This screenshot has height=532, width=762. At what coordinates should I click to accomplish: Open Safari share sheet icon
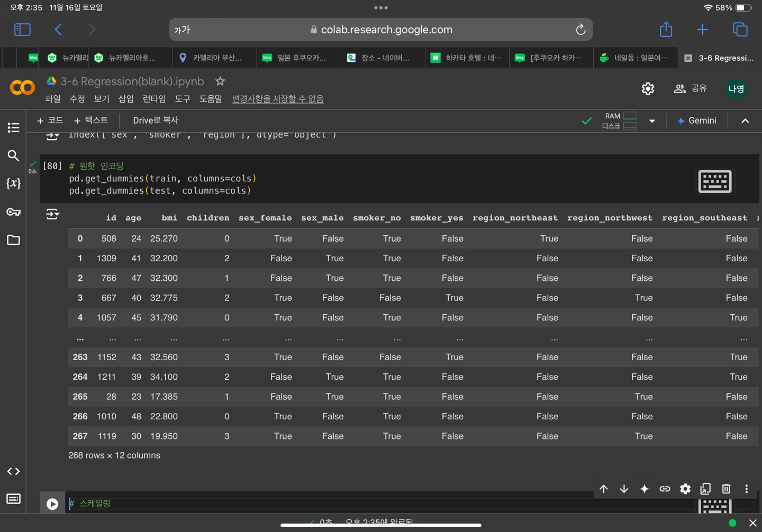(666, 29)
